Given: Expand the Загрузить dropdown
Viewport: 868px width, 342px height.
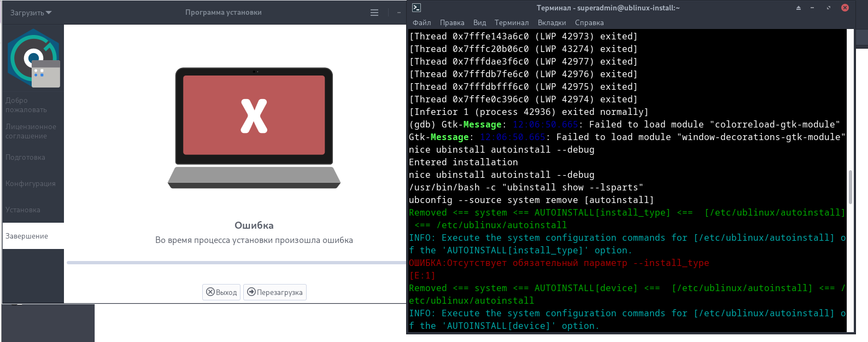Looking at the screenshot, I should click(31, 13).
